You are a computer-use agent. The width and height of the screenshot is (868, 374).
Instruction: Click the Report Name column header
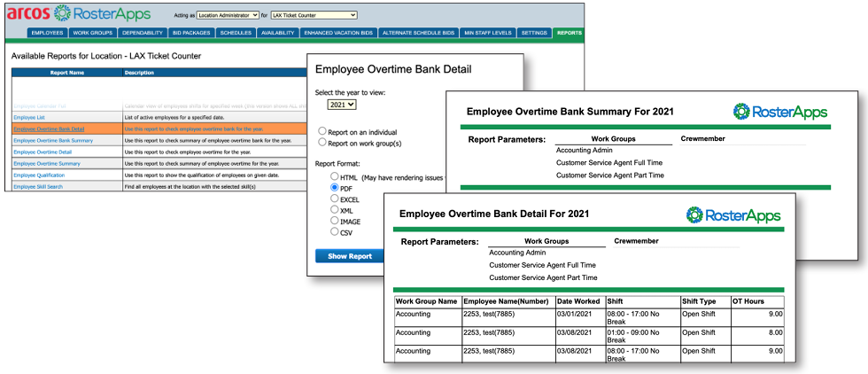click(x=67, y=73)
